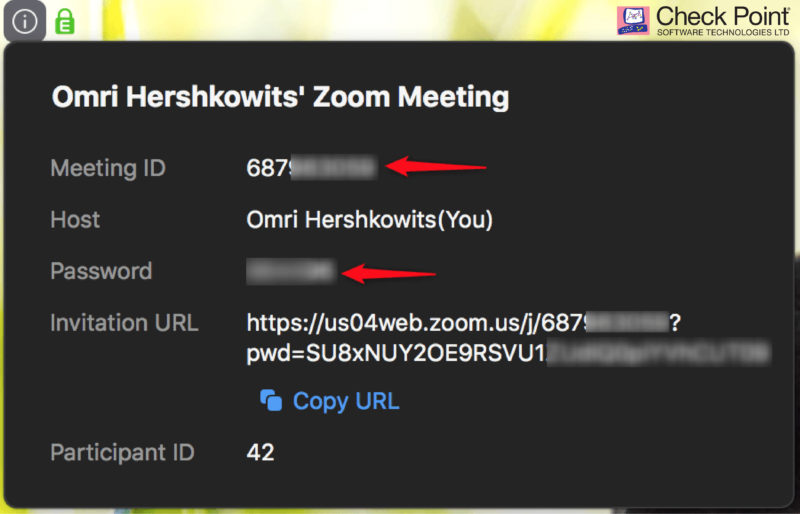
Task: Click the Meeting ID label
Action: coord(108,168)
